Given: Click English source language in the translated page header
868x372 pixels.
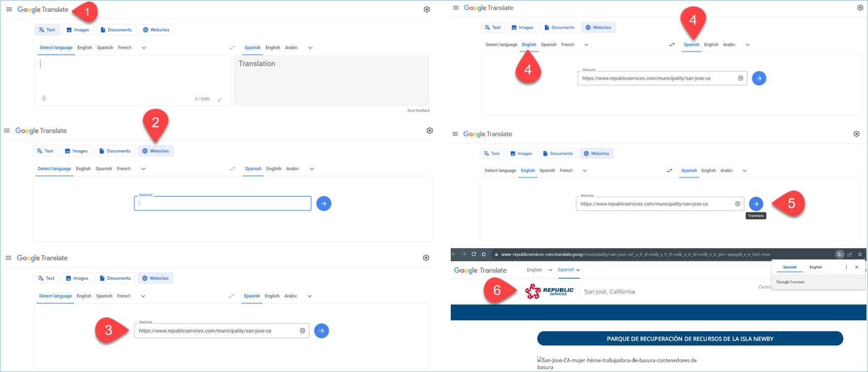Looking at the screenshot, I should (x=534, y=270).
